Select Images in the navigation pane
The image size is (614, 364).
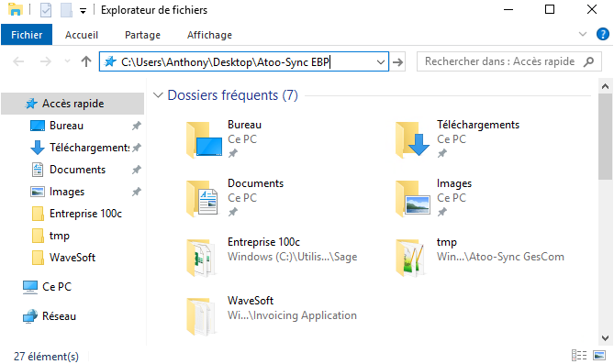pos(67,192)
